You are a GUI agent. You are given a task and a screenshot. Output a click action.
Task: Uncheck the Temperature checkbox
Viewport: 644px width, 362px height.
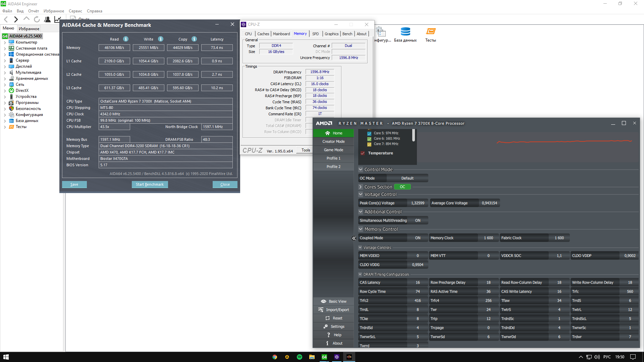tap(363, 153)
